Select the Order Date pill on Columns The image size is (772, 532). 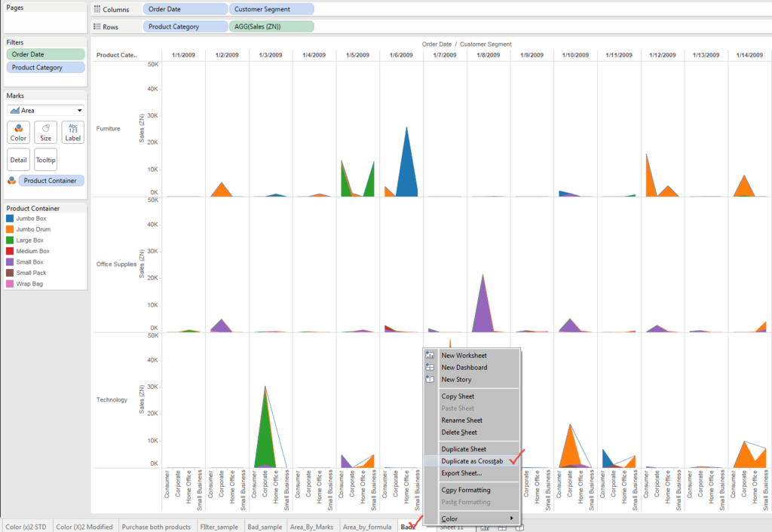[185, 9]
